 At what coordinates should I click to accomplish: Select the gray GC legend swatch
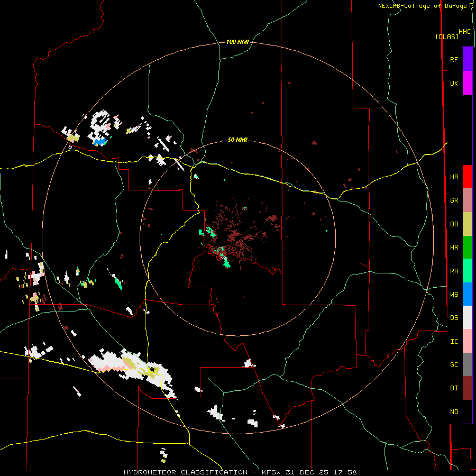click(467, 364)
